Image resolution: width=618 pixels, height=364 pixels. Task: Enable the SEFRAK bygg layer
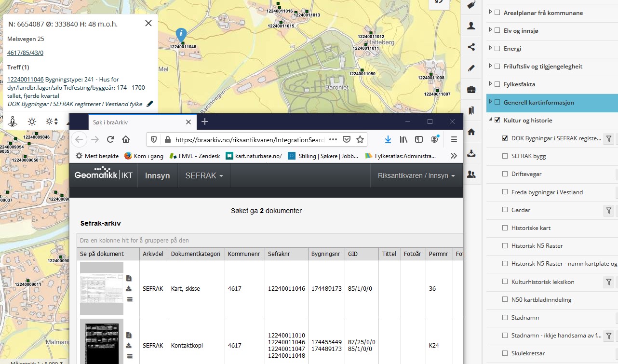coord(505,156)
